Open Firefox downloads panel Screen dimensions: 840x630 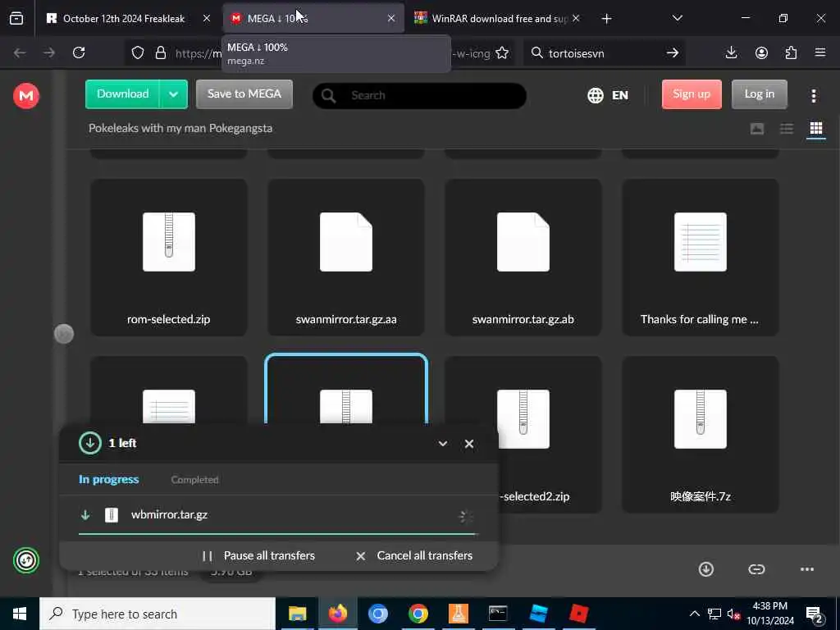731,52
